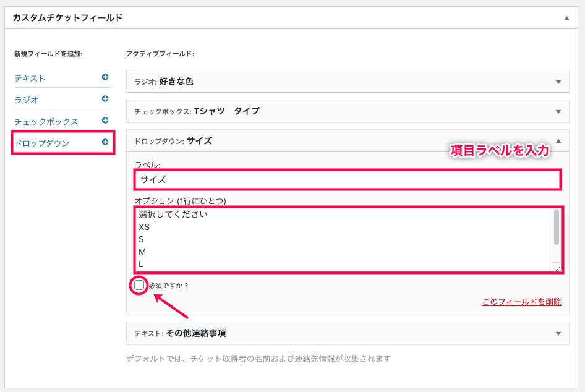Viewport: 585px width, 392px height.
Task: Click the ラベル input containing サイズ
Action: [348, 180]
